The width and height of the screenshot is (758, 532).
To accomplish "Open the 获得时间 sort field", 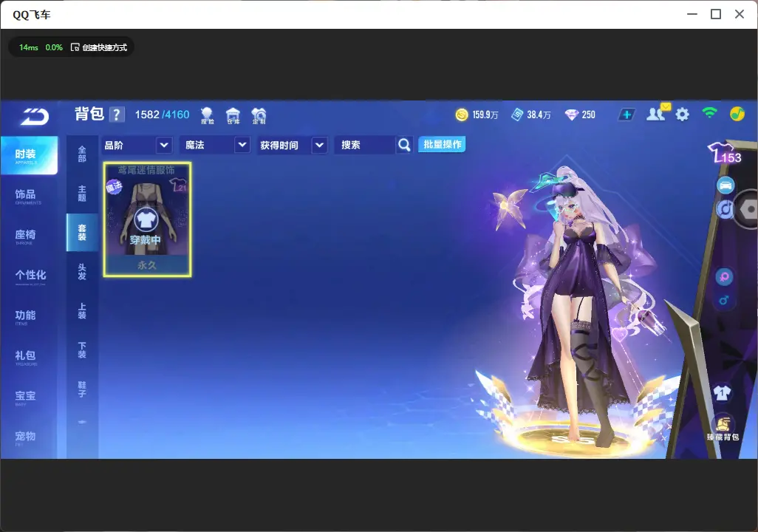I will 292,145.
